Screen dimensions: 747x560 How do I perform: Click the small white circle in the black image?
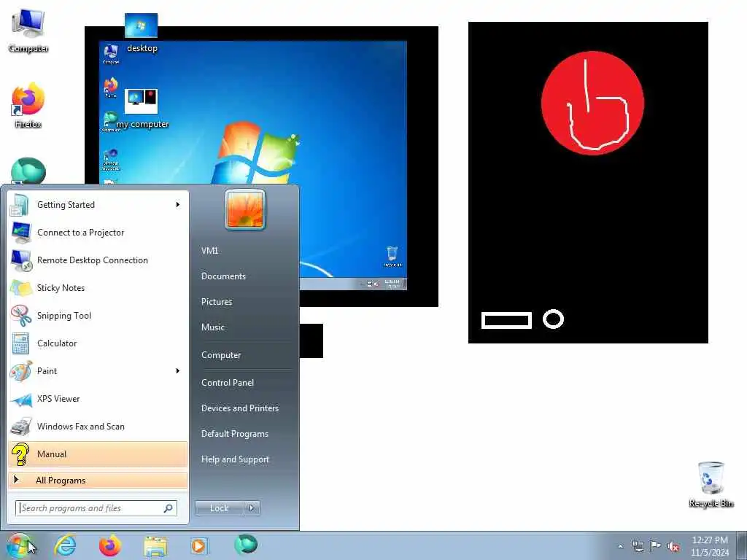[x=553, y=319]
